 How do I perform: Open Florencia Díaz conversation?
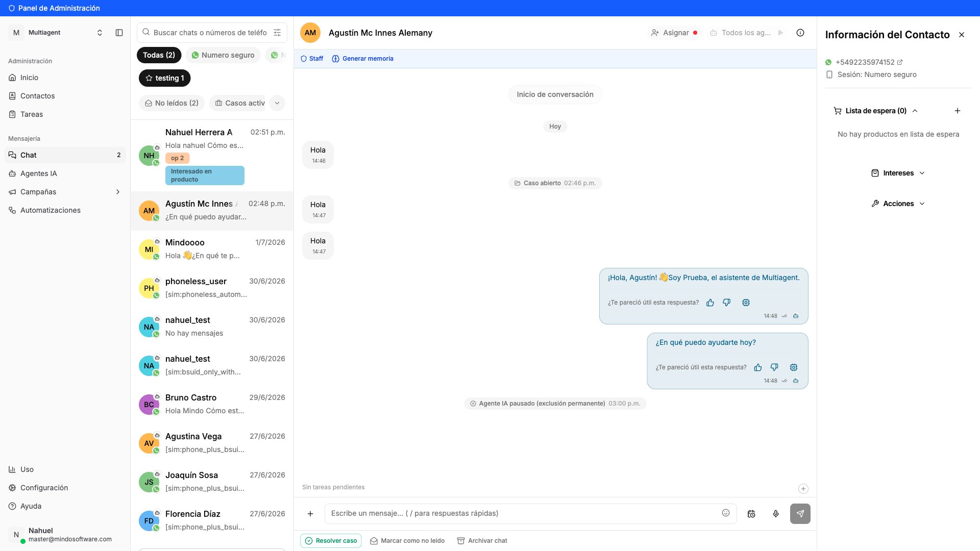(x=212, y=520)
